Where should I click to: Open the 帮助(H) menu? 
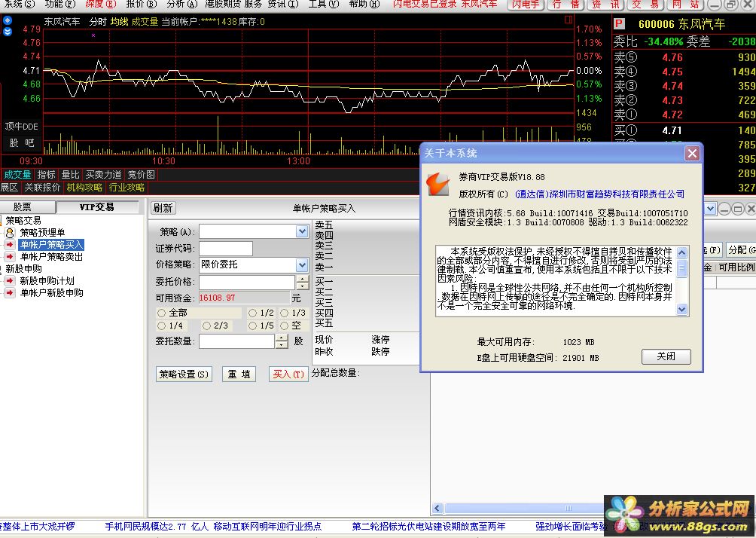pos(364,4)
